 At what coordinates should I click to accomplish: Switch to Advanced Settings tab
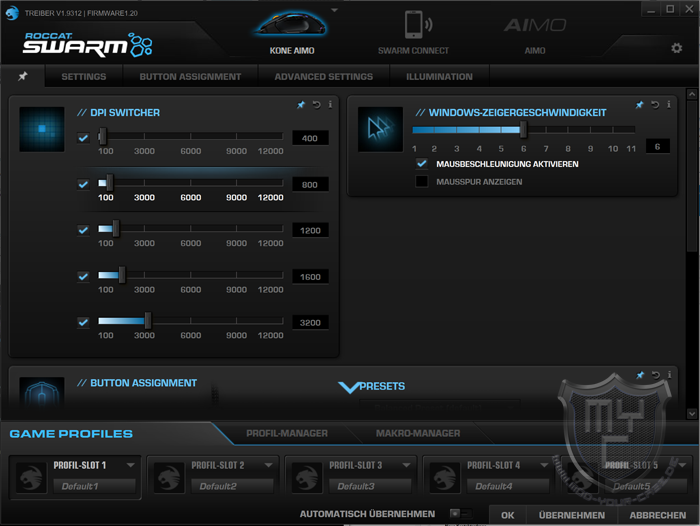pos(324,76)
